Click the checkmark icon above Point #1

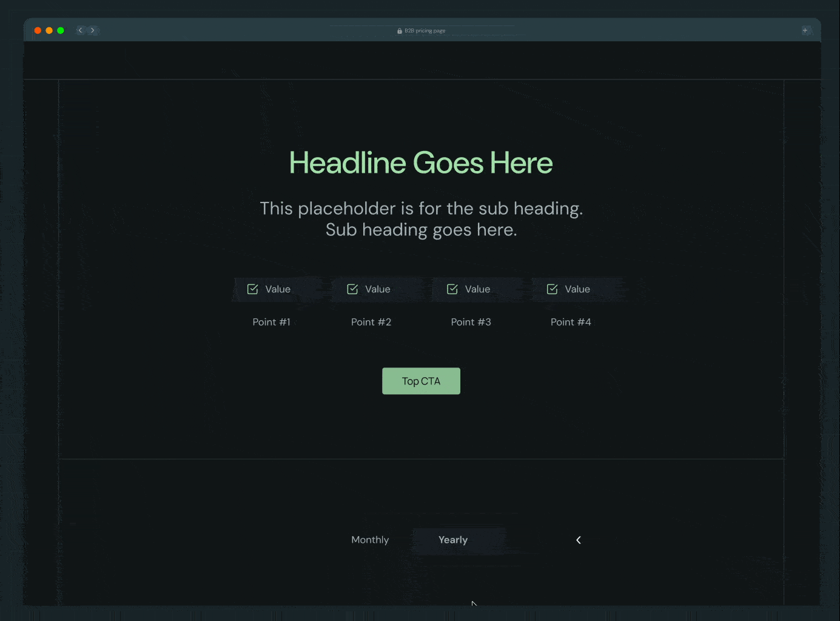252,289
